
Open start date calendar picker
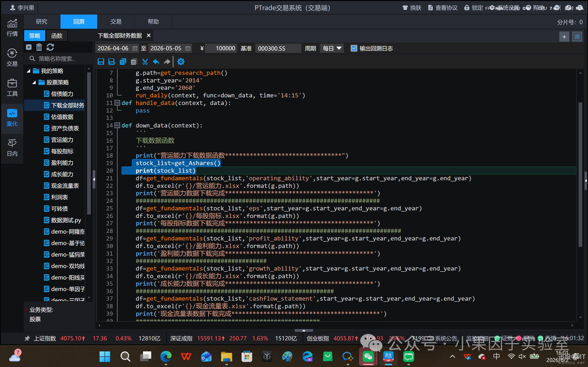(135, 48)
